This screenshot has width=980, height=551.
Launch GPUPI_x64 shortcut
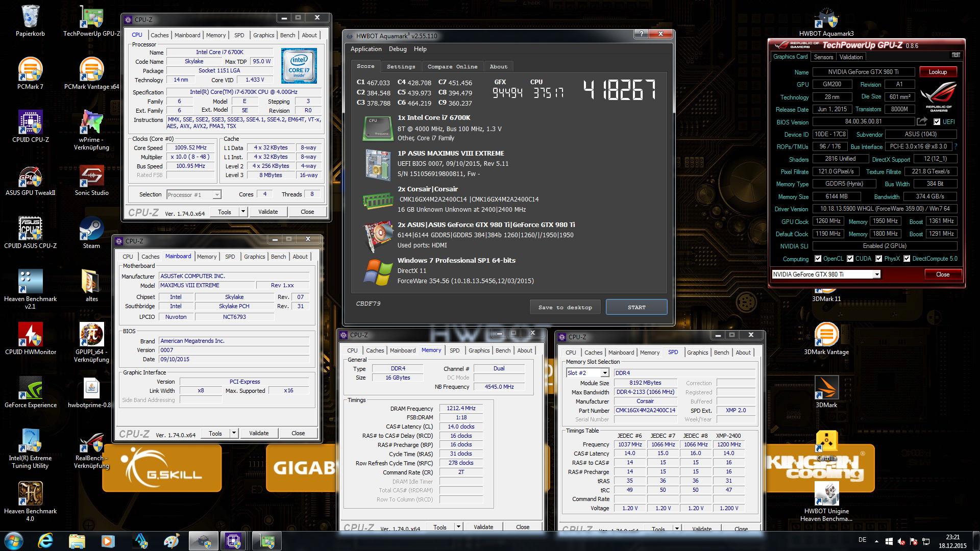[x=91, y=342]
